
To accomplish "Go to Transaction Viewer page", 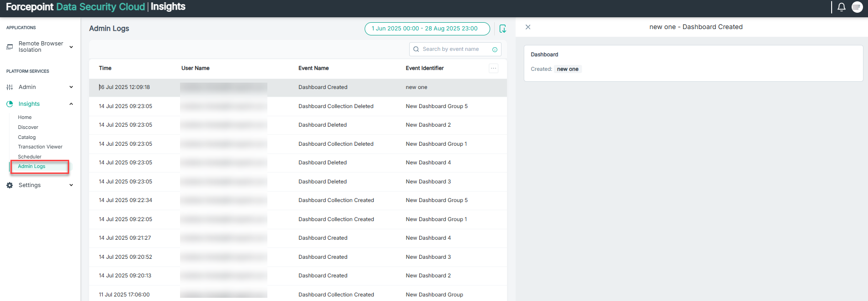I will pos(40,147).
